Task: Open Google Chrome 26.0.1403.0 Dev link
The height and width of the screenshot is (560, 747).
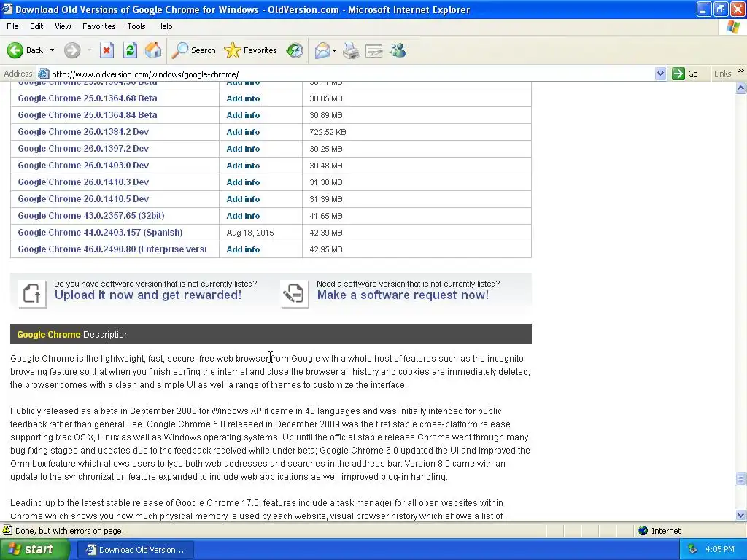Action: (x=83, y=166)
